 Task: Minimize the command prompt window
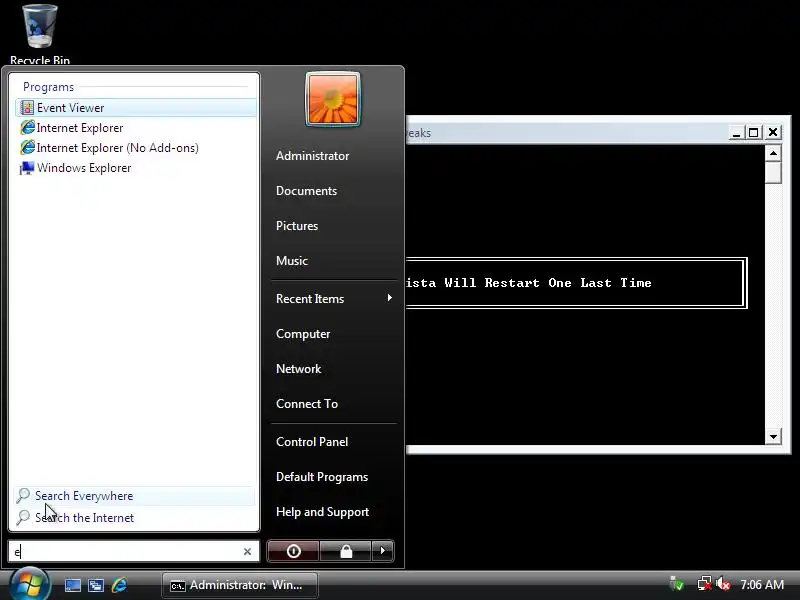tap(736, 133)
